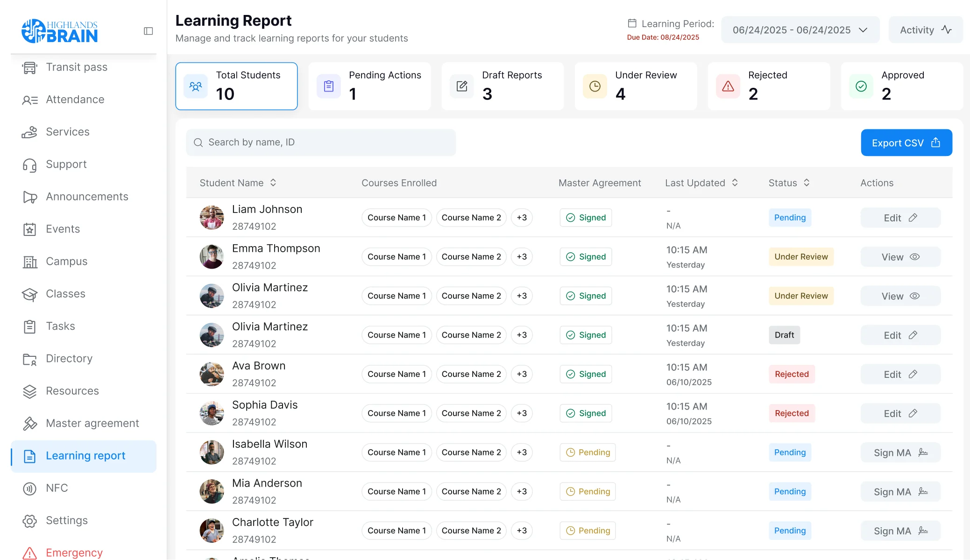Click the Tasks clipboard icon
The width and height of the screenshot is (970, 560).
pyautogui.click(x=30, y=326)
